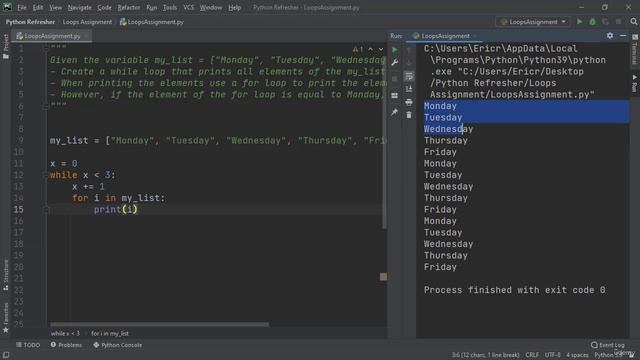Screen dimensions: 640x360
Task: Go to previous highlighted error arrow
Action: 371,49
